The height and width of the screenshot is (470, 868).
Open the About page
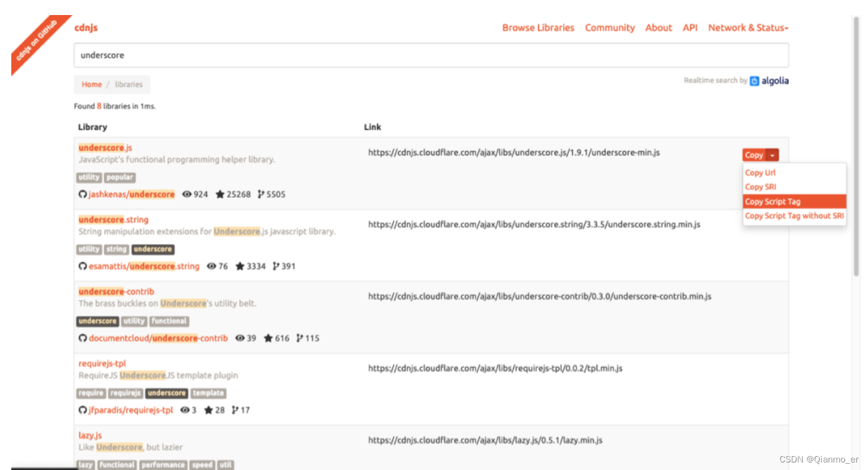click(659, 28)
